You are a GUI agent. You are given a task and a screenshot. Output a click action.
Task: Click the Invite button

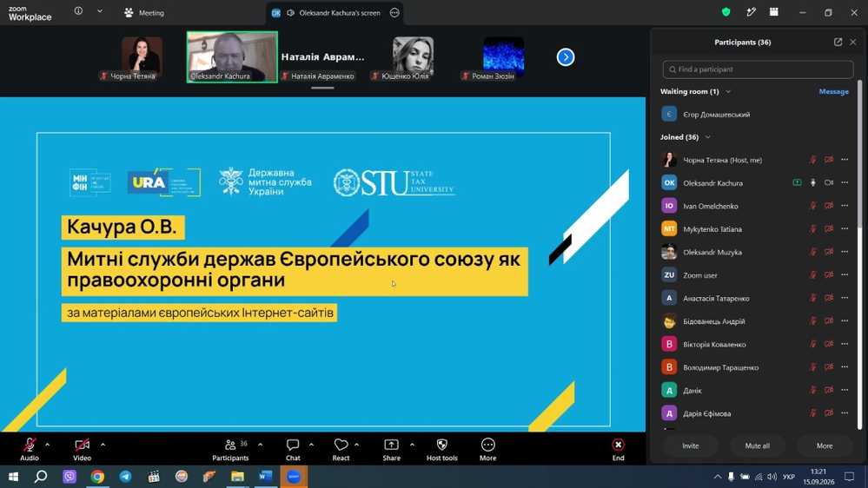[690, 446]
